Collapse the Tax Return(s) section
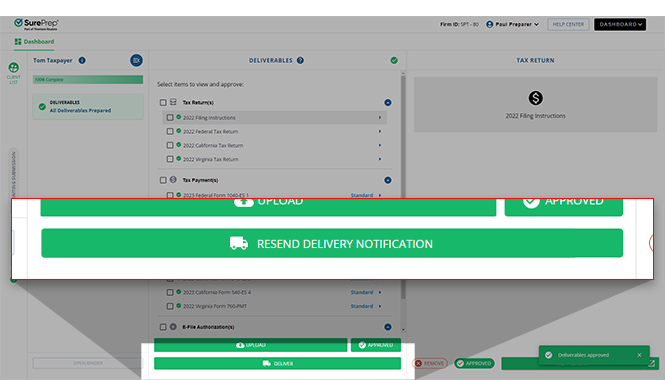Image resolution: width=665 pixels, height=380 pixels. point(388,103)
